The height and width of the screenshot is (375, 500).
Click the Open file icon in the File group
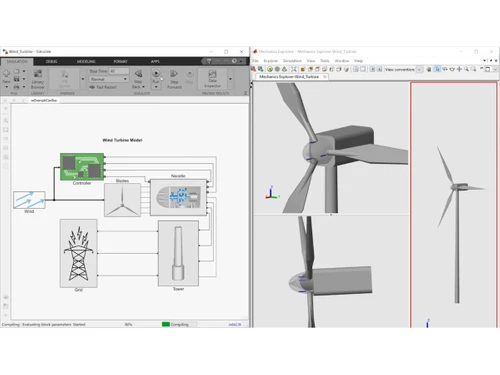click(16, 71)
